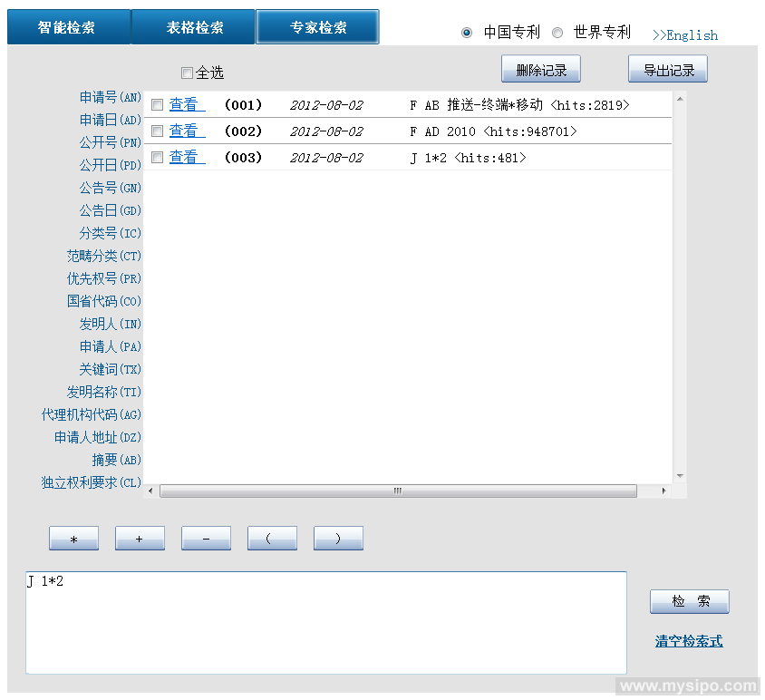Insert the plus (+) operator
765x700 pixels.
(x=140, y=539)
